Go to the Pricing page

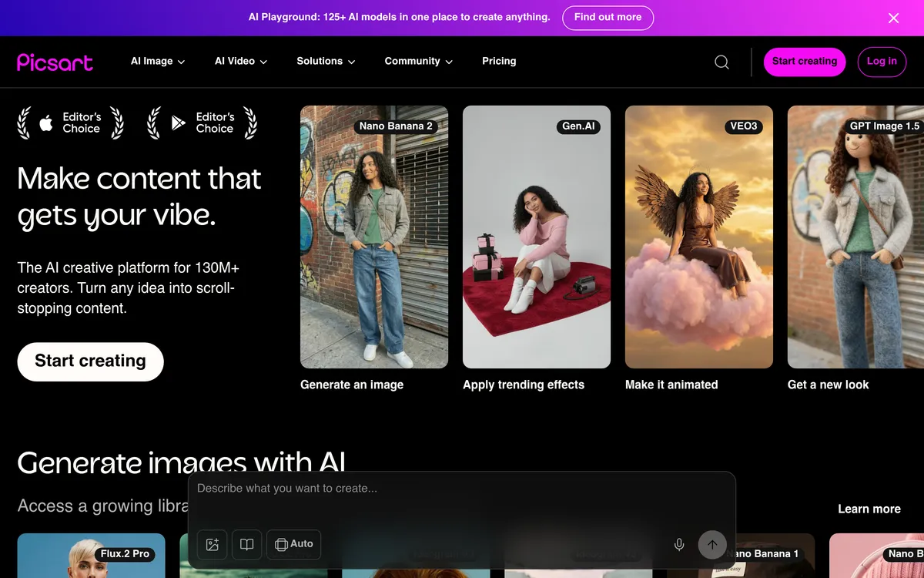pyautogui.click(x=499, y=62)
